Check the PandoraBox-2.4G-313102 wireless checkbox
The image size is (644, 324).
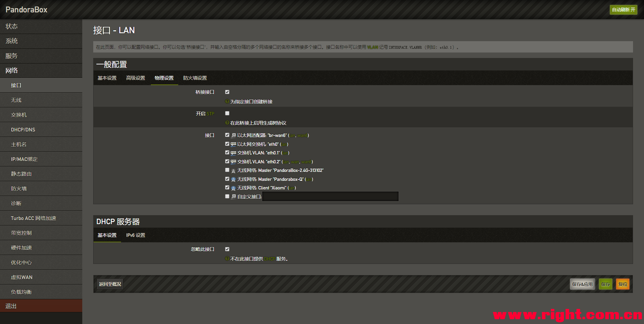click(227, 170)
